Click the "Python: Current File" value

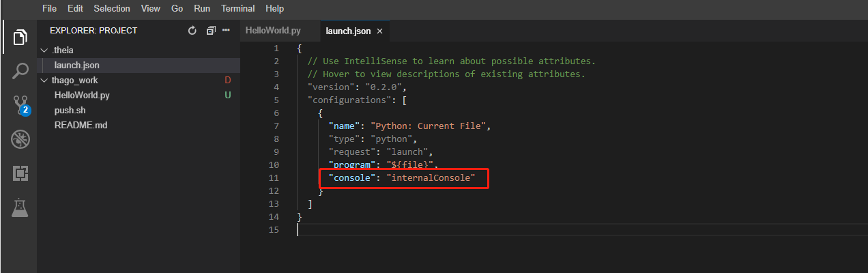click(429, 126)
